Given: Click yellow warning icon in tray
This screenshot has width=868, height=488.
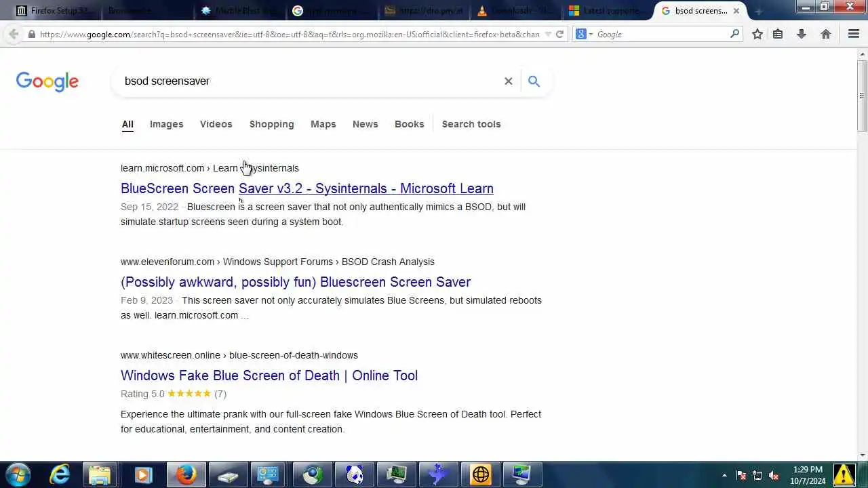Looking at the screenshot, I should (844, 474).
